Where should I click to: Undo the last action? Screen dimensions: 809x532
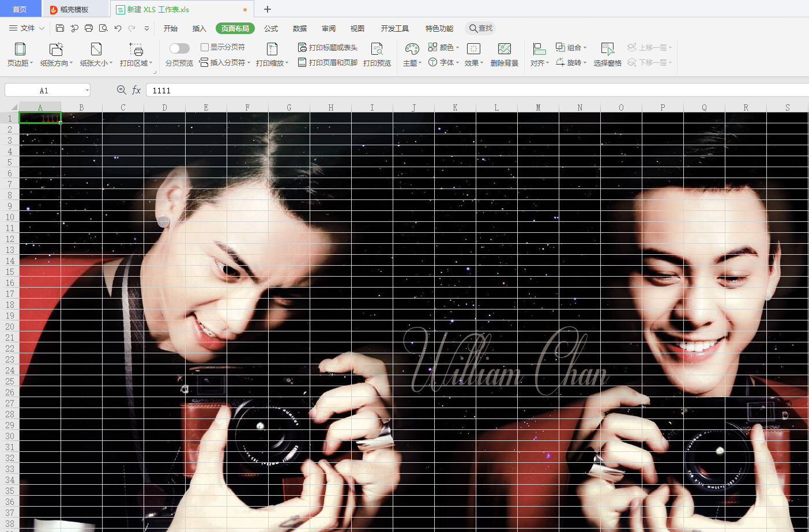118,28
